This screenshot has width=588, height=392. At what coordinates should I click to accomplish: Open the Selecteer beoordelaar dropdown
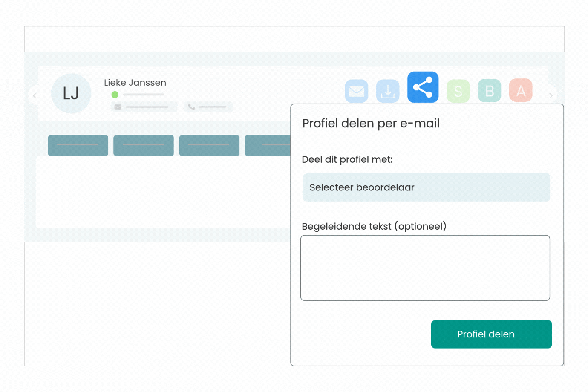[x=426, y=187]
